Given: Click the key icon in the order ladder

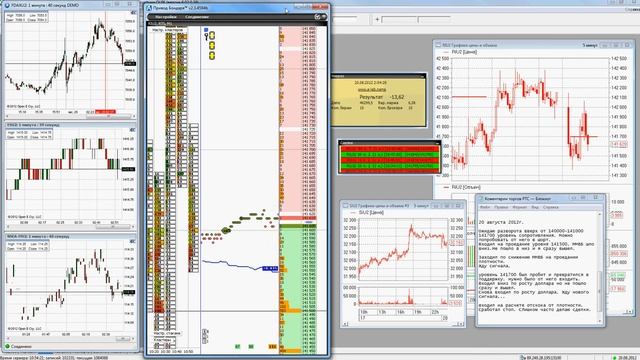Looking at the screenshot, I should (207, 37).
